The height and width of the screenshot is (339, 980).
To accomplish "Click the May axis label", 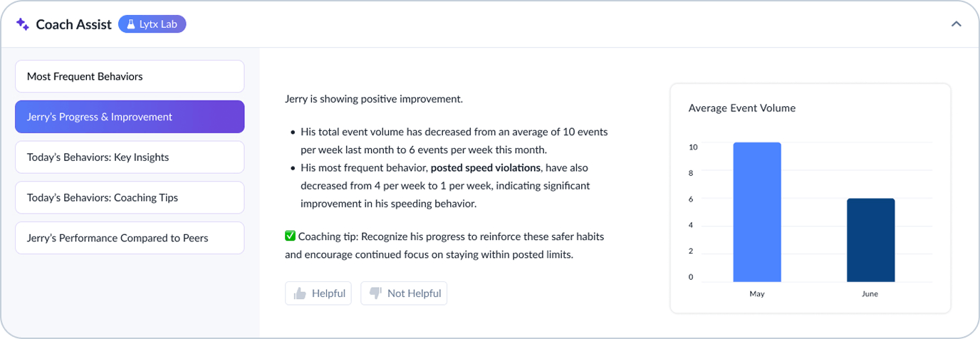I will point(757,294).
